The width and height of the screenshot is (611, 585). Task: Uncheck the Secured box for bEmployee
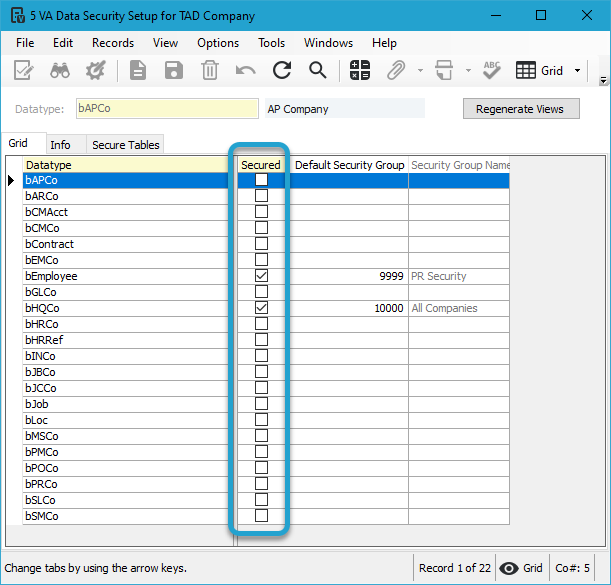(x=261, y=276)
